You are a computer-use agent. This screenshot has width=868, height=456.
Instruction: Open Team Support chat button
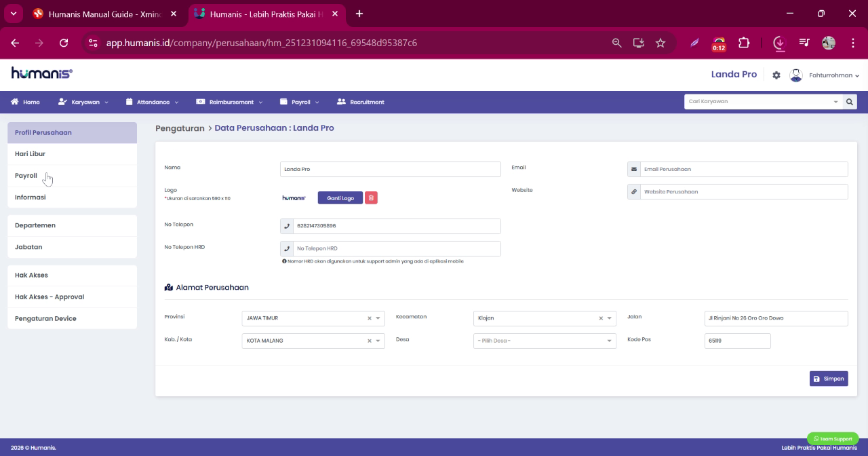point(833,439)
